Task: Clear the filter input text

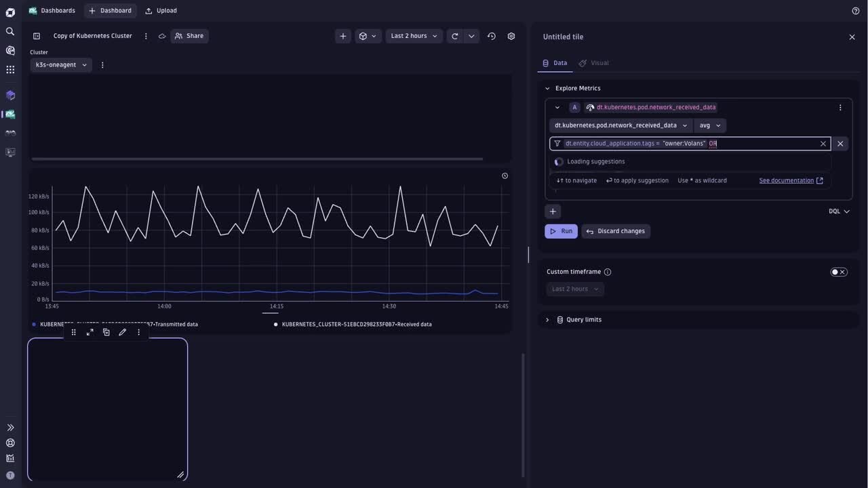Action: (x=823, y=144)
